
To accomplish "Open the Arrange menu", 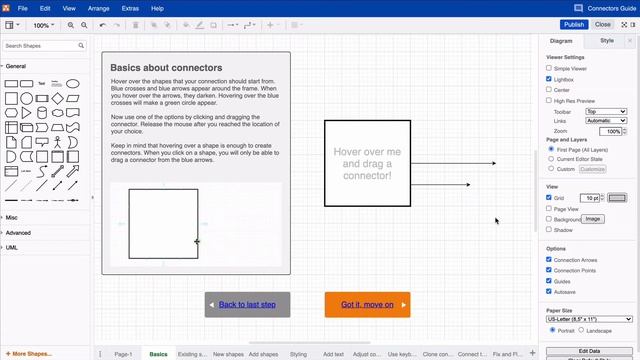I will click(98, 8).
